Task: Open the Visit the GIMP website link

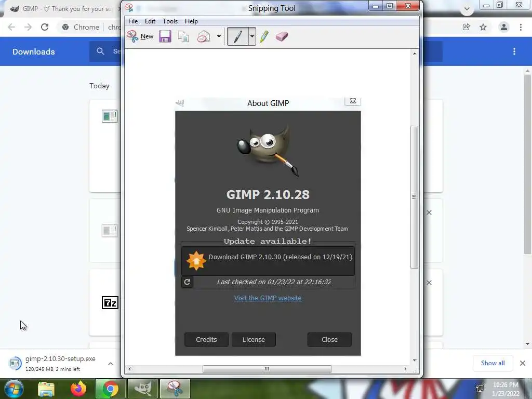Action: tap(268, 298)
